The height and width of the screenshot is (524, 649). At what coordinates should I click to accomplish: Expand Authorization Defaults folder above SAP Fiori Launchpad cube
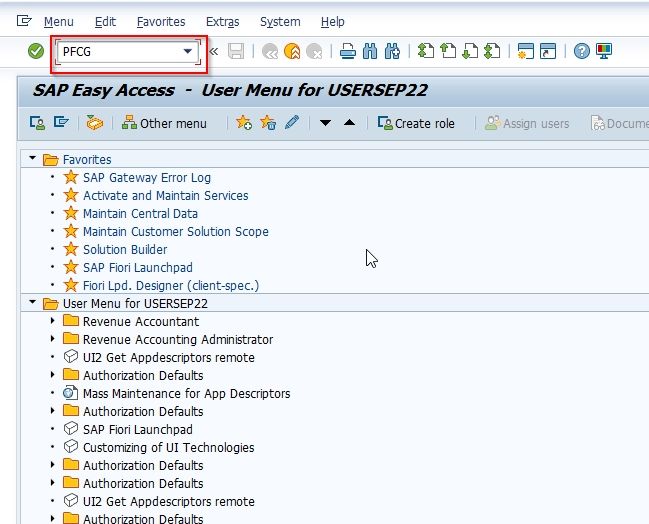point(53,411)
